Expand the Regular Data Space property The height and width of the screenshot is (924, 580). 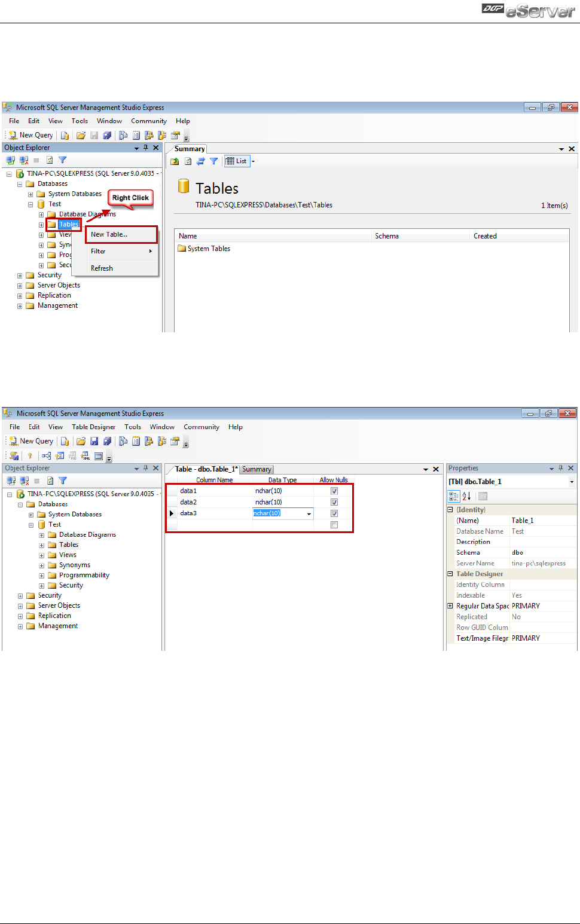[x=450, y=606]
